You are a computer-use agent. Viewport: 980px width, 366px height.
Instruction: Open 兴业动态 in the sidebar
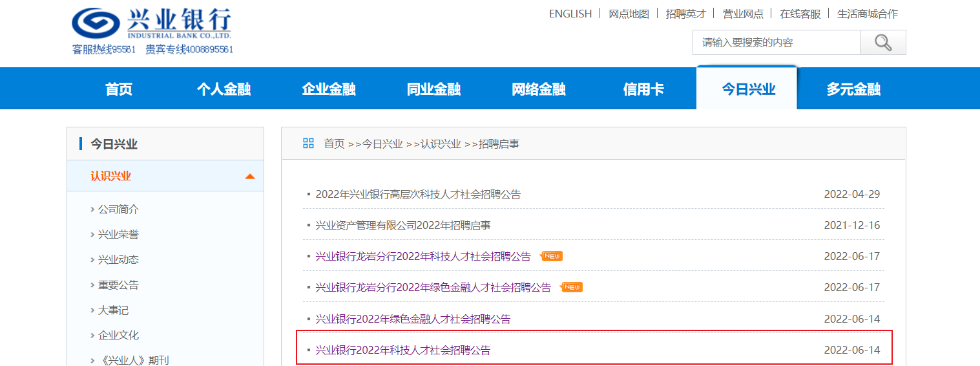118,260
